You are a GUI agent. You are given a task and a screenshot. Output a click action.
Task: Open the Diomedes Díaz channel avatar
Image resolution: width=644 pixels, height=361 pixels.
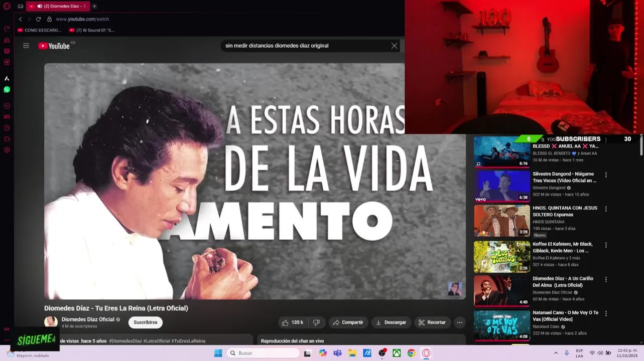click(x=51, y=322)
